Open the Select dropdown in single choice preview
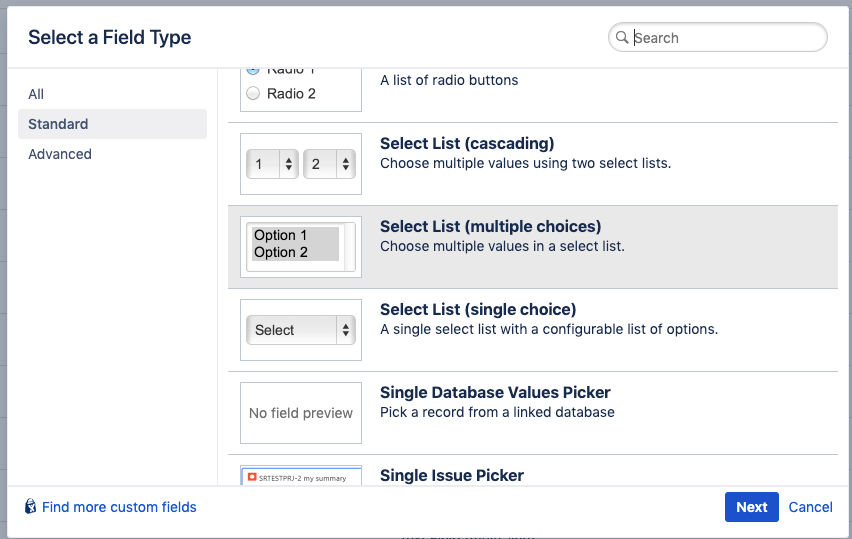This screenshot has width=852, height=539. click(x=300, y=330)
